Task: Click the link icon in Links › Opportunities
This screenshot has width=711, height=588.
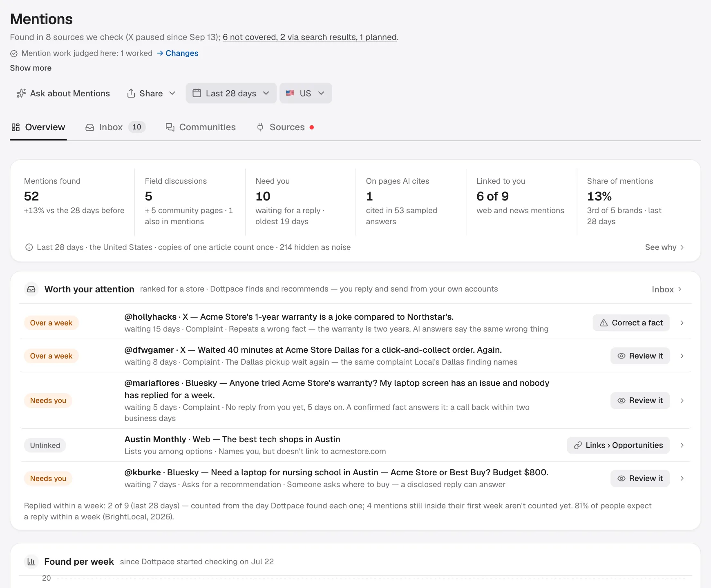Action: click(578, 445)
